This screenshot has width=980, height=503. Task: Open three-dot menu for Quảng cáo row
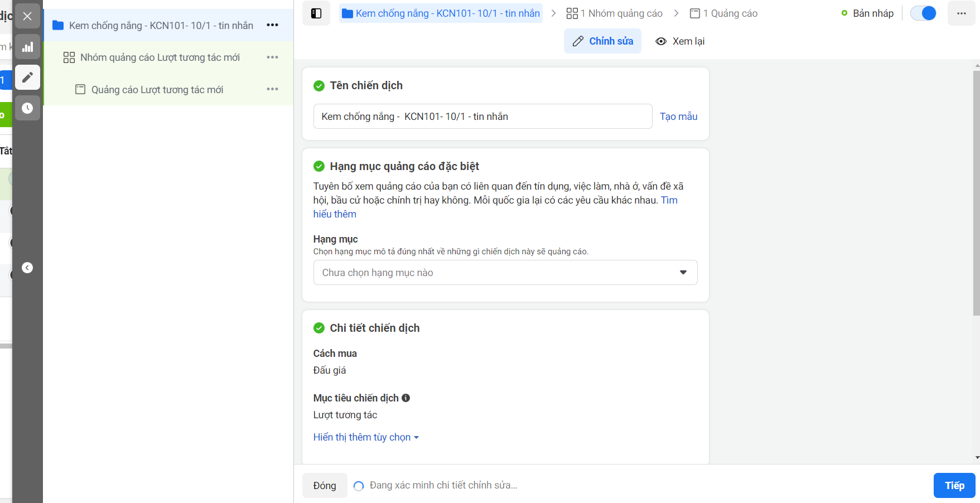click(272, 89)
